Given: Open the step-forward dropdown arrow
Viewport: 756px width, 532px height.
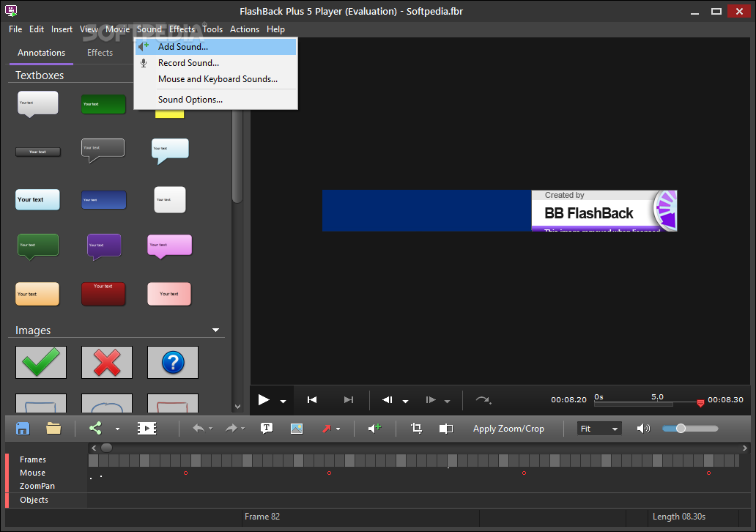Looking at the screenshot, I should tap(448, 402).
